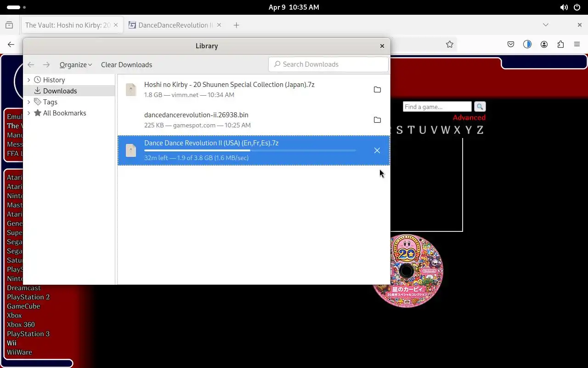588x368 pixels.
Task: Select History in the Library sidebar
Action: pos(69,80)
